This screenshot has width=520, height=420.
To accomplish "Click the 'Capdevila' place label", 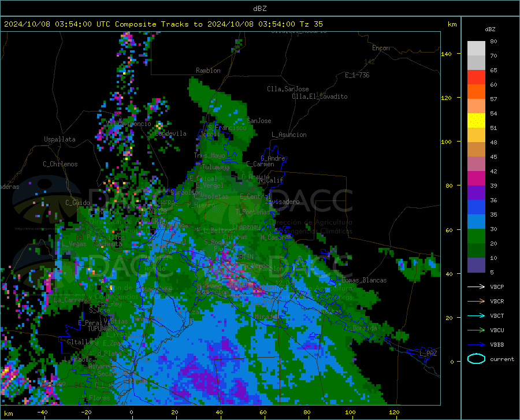I will [170, 133].
